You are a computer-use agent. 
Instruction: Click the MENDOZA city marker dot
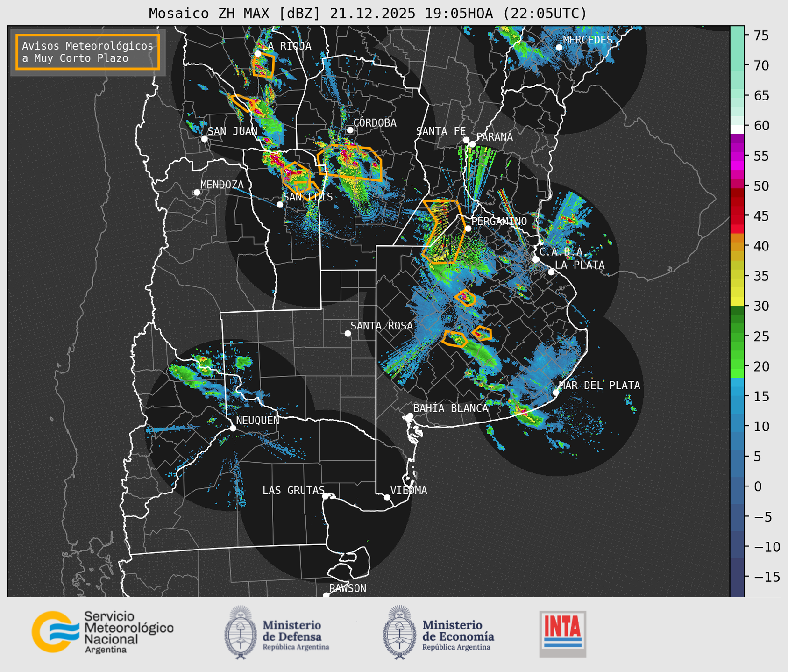point(197,193)
